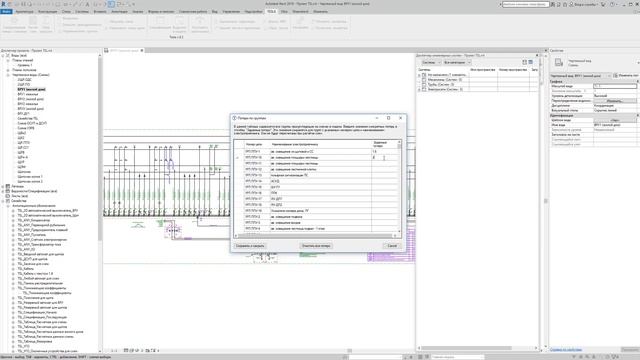Open the Revit application menu logo

(x=3, y=4)
